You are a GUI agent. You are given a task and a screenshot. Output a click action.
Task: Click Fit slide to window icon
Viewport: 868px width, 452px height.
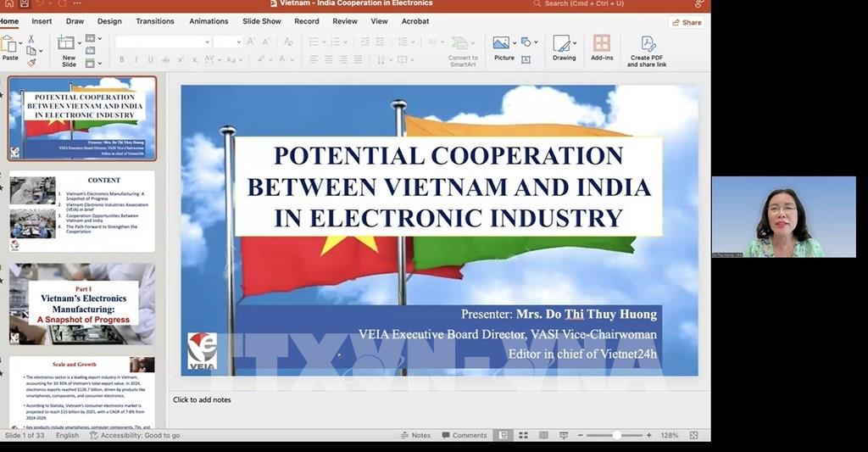pos(693,435)
